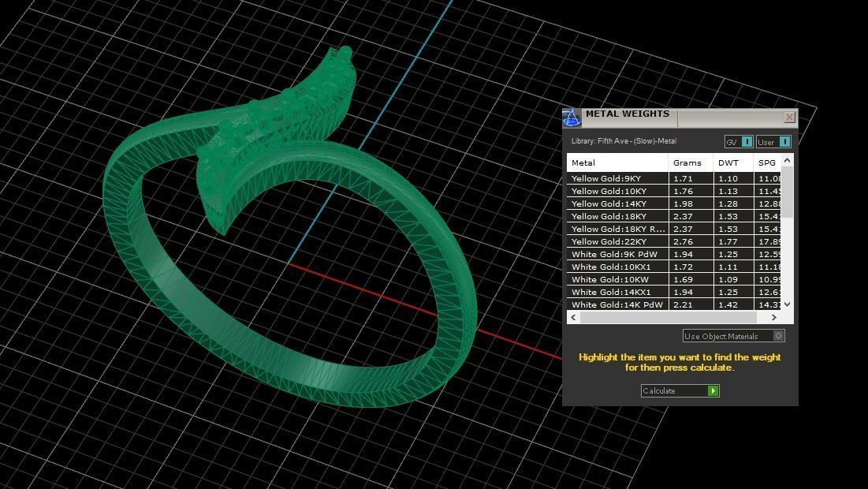The height and width of the screenshot is (489, 868).
Task: Click the 1.09 DWT value
Action: click(728, 280)
